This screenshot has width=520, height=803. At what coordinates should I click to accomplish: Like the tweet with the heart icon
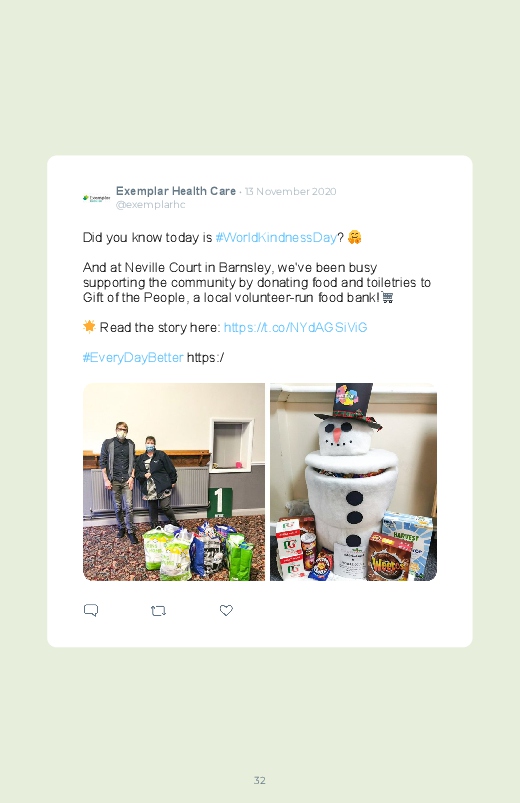click(226, 610)
